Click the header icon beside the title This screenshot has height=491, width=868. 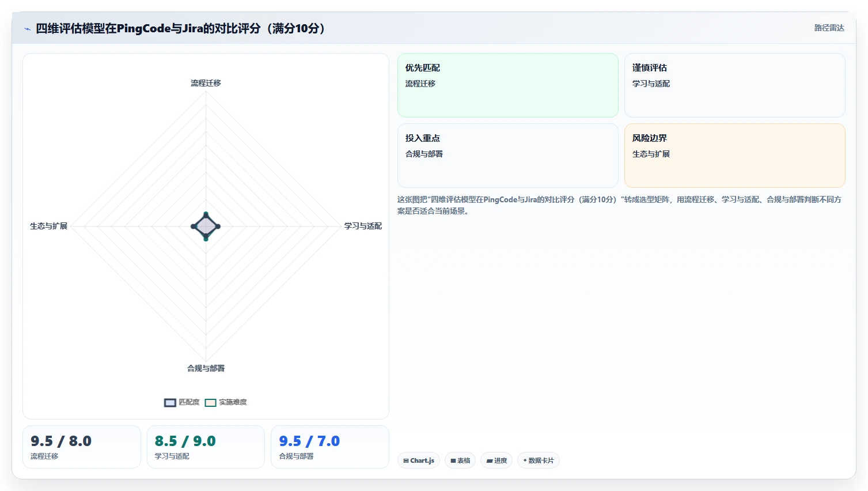[27, 29]
